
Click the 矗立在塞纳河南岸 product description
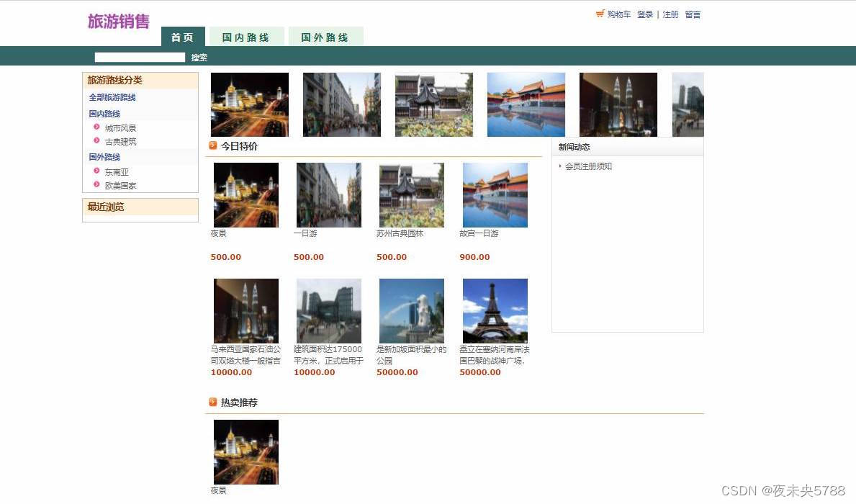click(x=495, y=355)
